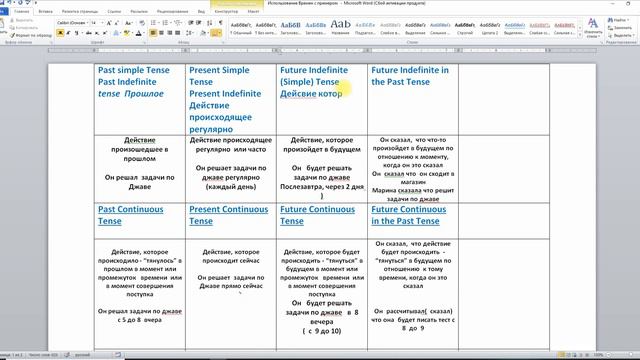This screenshot has width=640, height=360.
Task: Click the Past simple Tense table cell
Action: 140,100
